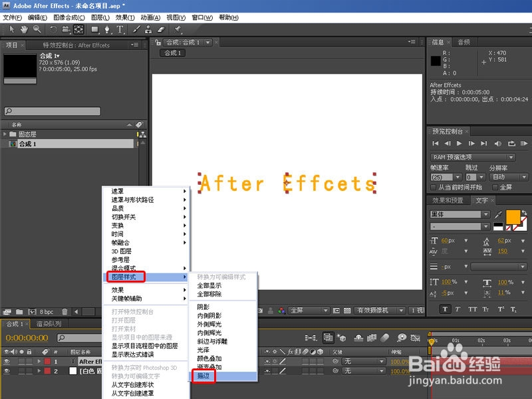Click the motion blur icon in the timeline
This screenshot has width=532, height=399.
[385, 337]
